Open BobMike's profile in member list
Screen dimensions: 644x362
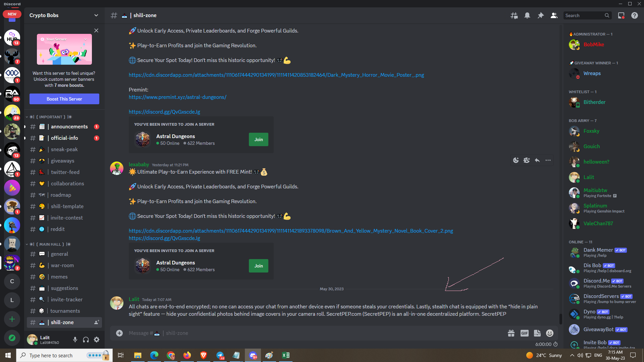pyautogui.click(x=602, y=45)
